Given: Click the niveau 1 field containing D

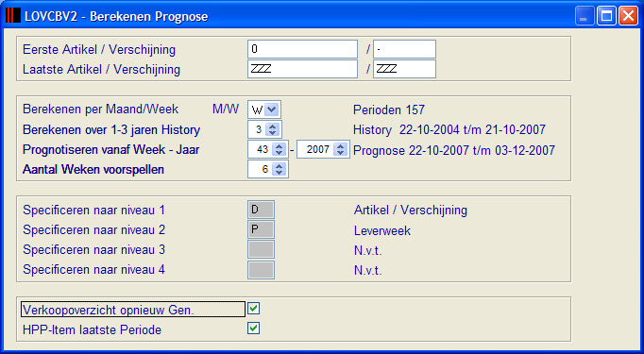Looking at the screenshot, I should (261, 210).
